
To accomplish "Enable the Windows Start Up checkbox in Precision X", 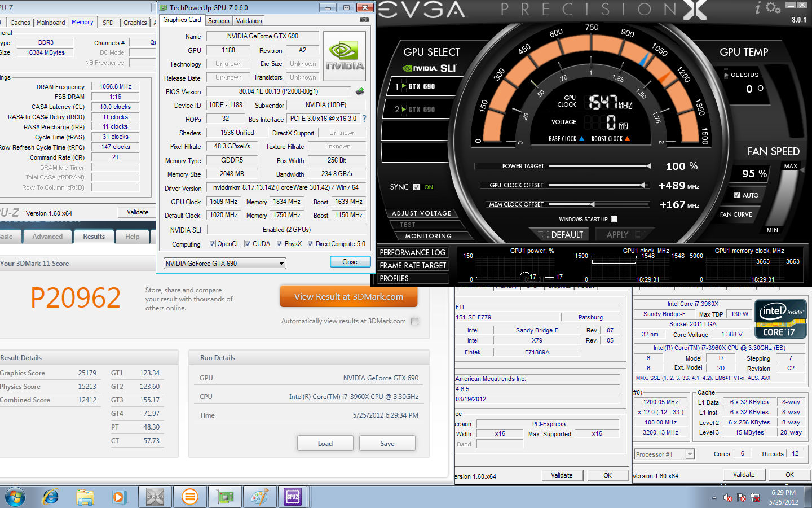I will (614, 220).
